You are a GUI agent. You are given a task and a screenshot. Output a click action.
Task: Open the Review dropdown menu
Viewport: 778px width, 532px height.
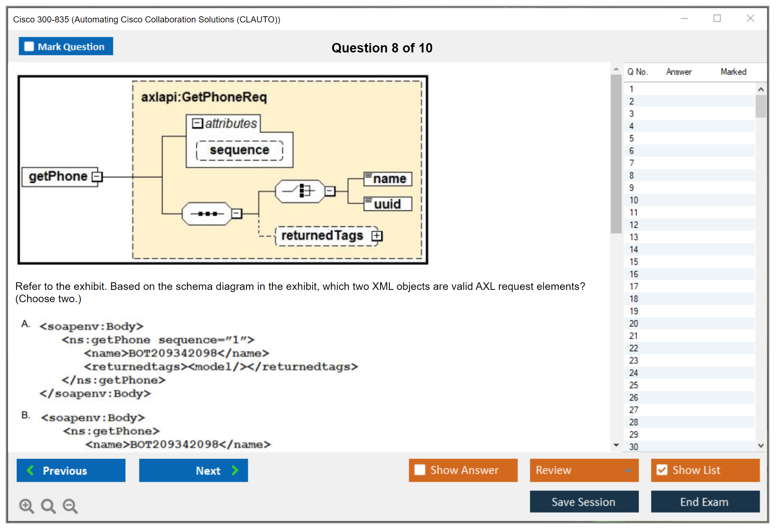628,470
